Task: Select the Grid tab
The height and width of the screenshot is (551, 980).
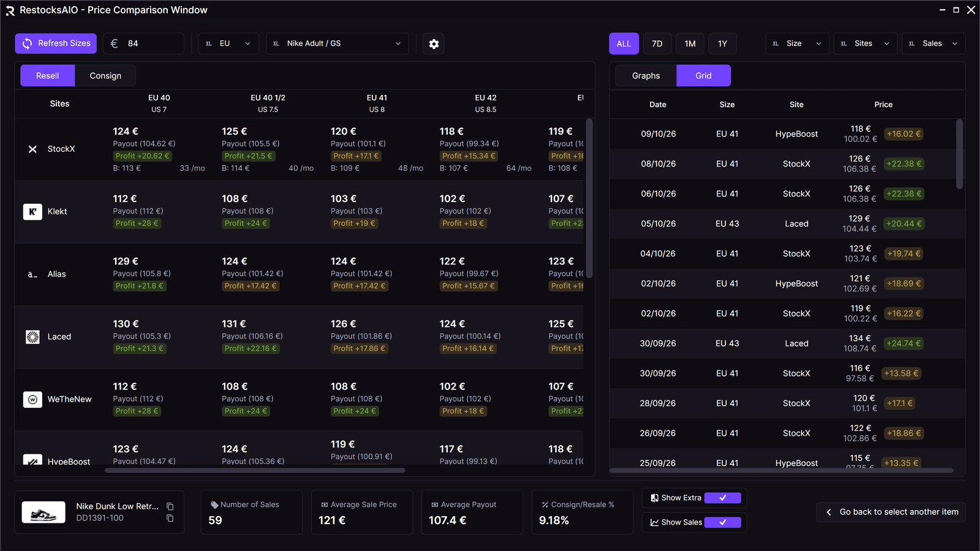Action: [x=703, y=76]
